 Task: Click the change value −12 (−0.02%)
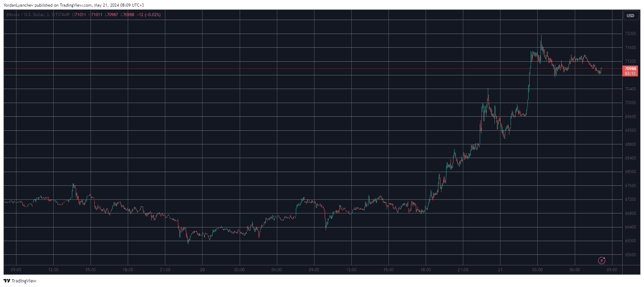[148, 15]
